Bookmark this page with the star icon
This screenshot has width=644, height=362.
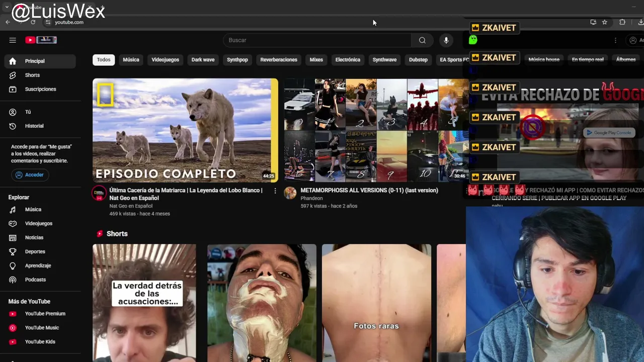605,22
